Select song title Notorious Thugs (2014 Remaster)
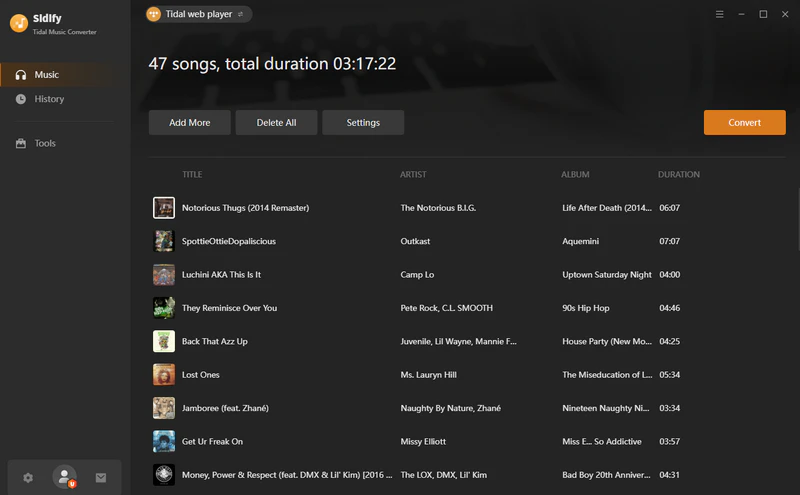 coord(245,208)
